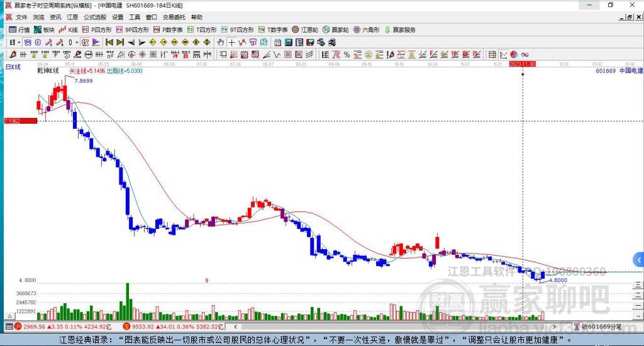Expand the 0 value dropdown arrow

(77, 42)
